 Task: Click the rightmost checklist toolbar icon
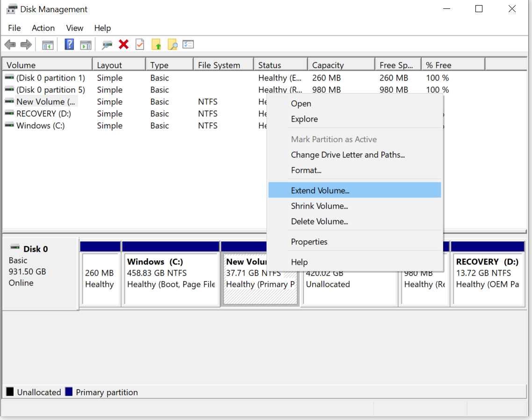point(188,44)
